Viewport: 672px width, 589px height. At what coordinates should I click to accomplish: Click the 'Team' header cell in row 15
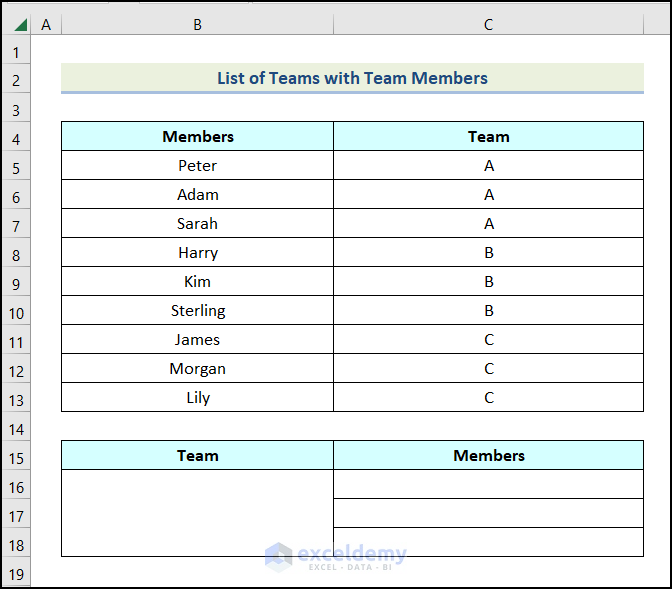click(198, 456)
